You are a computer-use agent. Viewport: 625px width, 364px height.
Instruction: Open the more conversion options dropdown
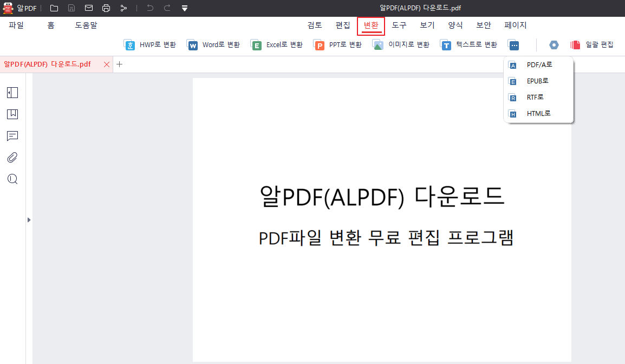coord(513,44)
